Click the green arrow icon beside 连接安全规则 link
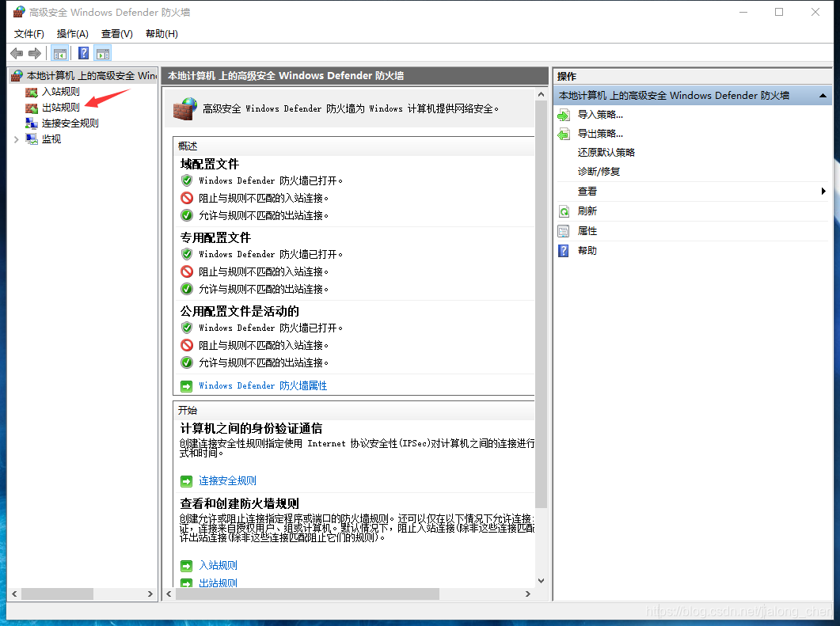 tap(186, 481)
